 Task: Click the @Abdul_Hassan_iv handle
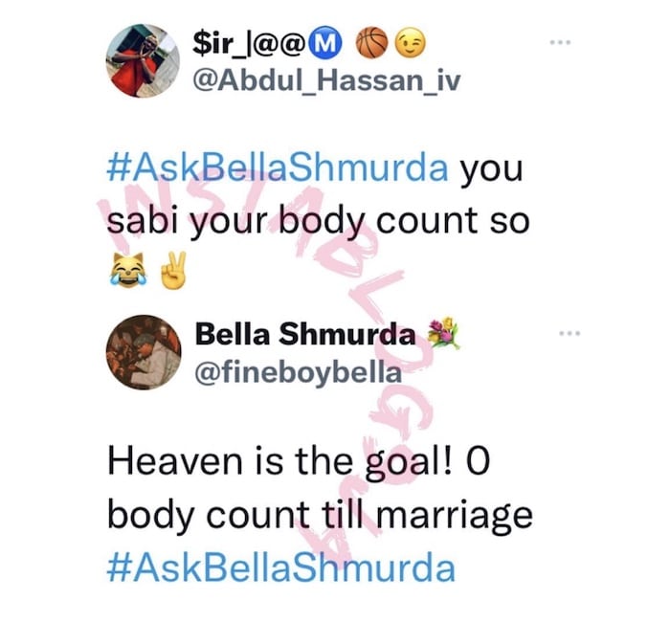point(327,79)
